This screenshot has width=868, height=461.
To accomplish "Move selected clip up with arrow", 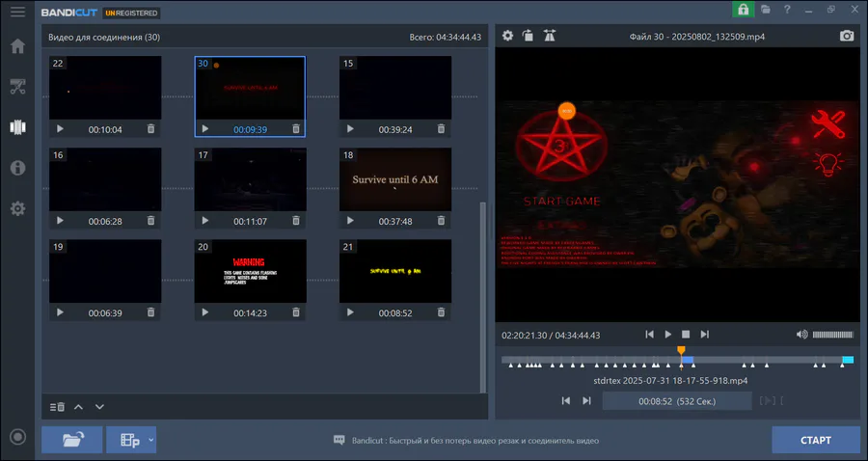I will 79,407.
